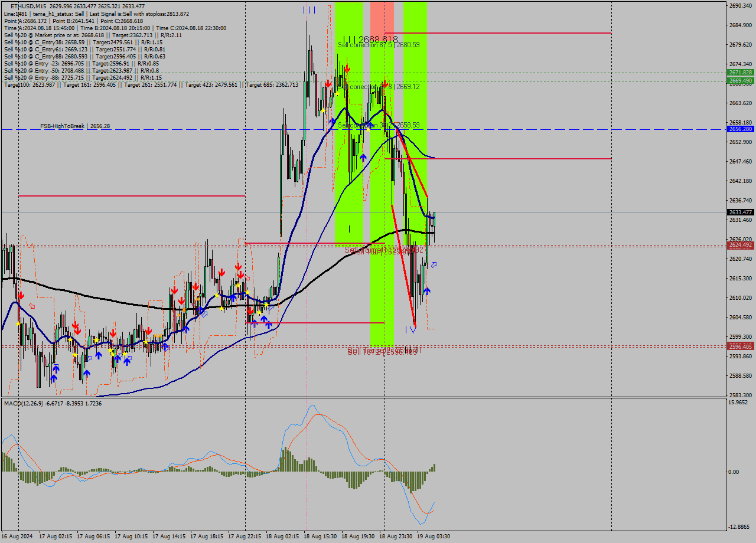Viewport: 756px width, 543px height.
Task: Click the 2610.020 price scale value
Action: [740, 297]
